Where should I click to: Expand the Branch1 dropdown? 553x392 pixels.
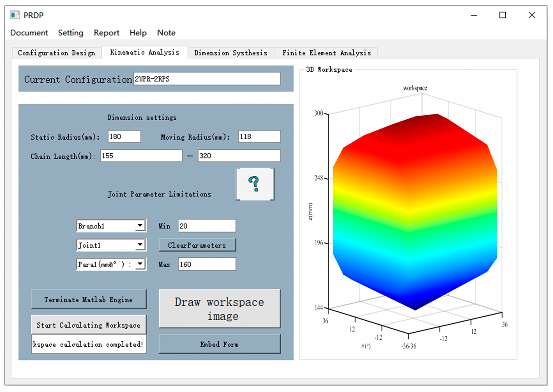[x=140, y=226]
